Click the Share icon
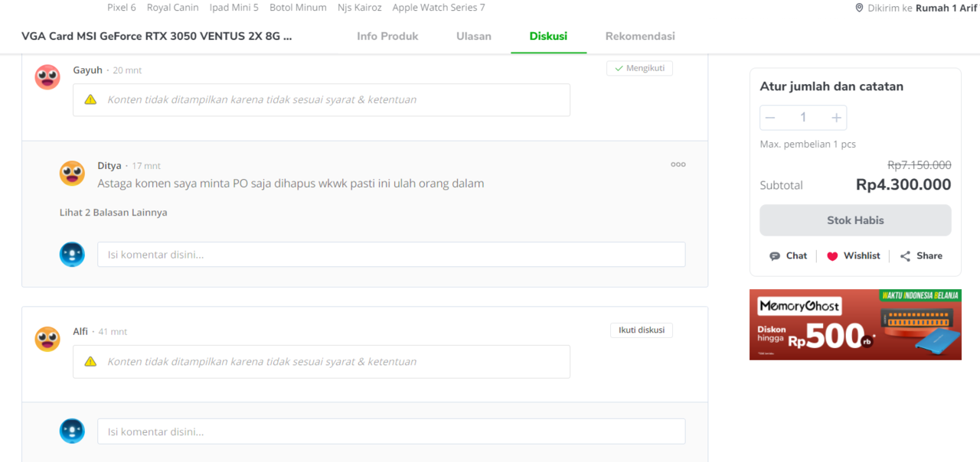980x462 pixels. click(x=905, y=256)
